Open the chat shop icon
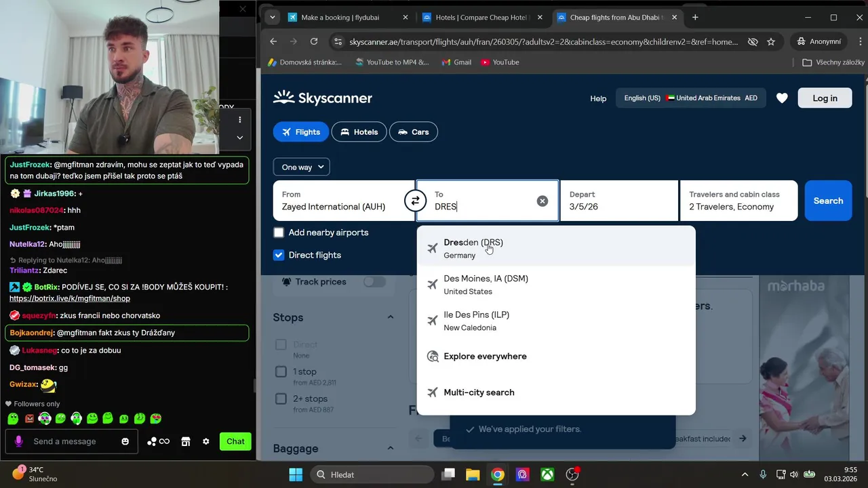 click(186, 441)
